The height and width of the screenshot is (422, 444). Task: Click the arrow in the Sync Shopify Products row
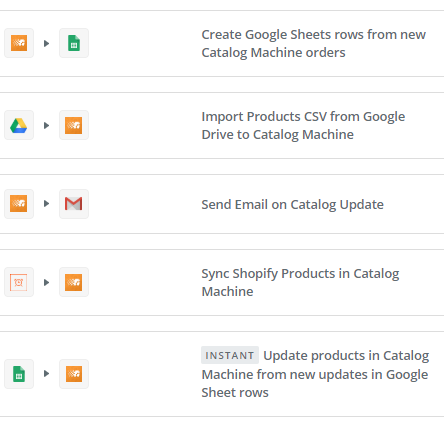[x=46, y=282]
